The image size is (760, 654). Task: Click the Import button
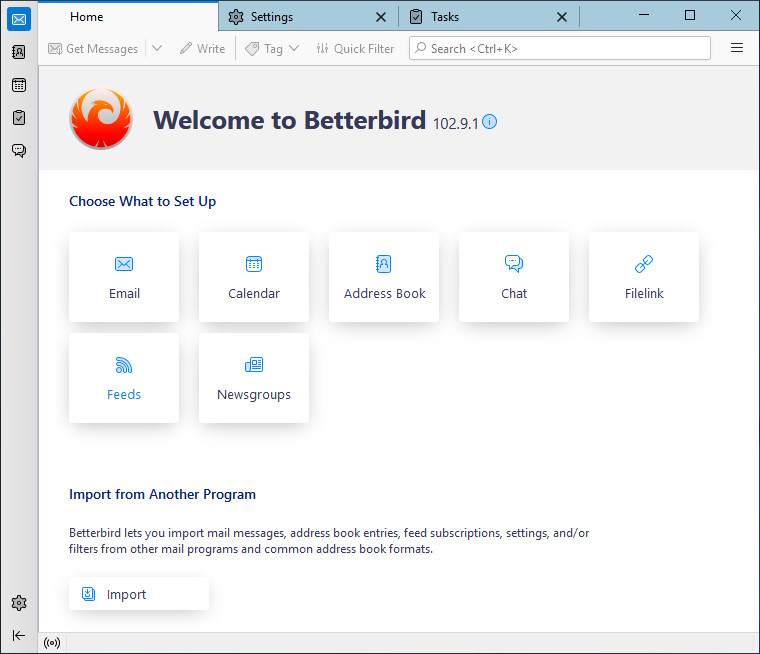139,594
